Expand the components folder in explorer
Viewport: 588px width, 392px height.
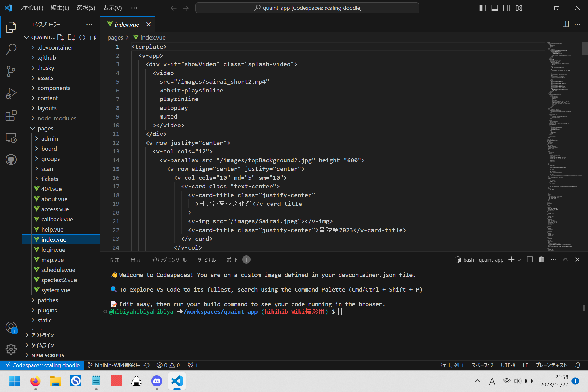54,88
